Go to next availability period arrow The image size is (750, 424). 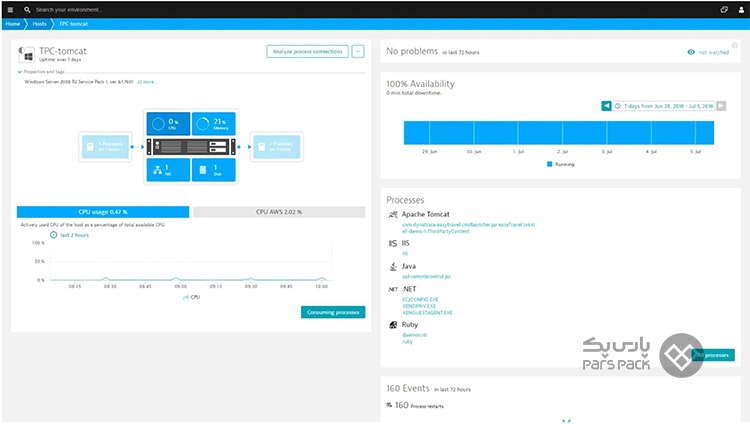[x=721, y=106]
